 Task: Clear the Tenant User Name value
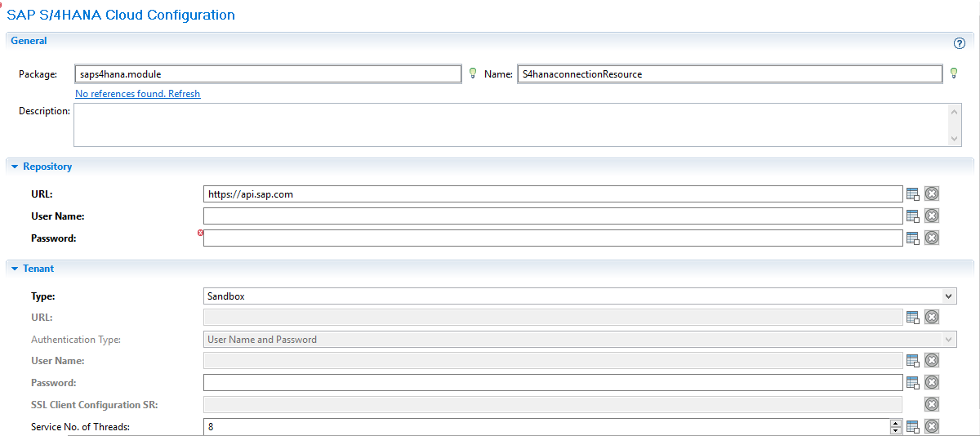coord(932,360)
